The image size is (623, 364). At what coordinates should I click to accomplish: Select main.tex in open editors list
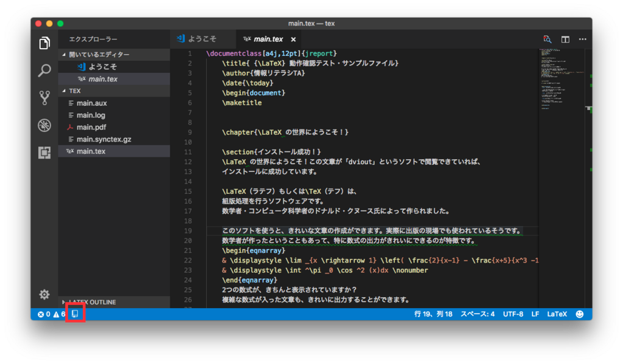coord(114,79)
